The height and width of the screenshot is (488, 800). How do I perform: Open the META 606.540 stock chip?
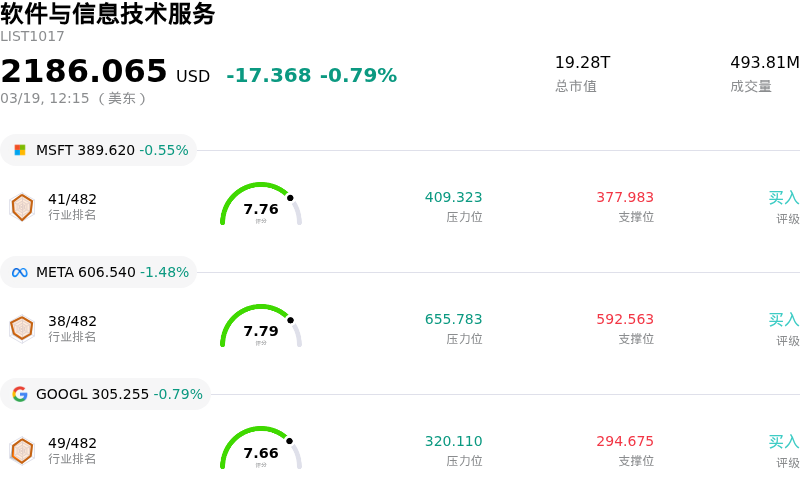(98, 272)
